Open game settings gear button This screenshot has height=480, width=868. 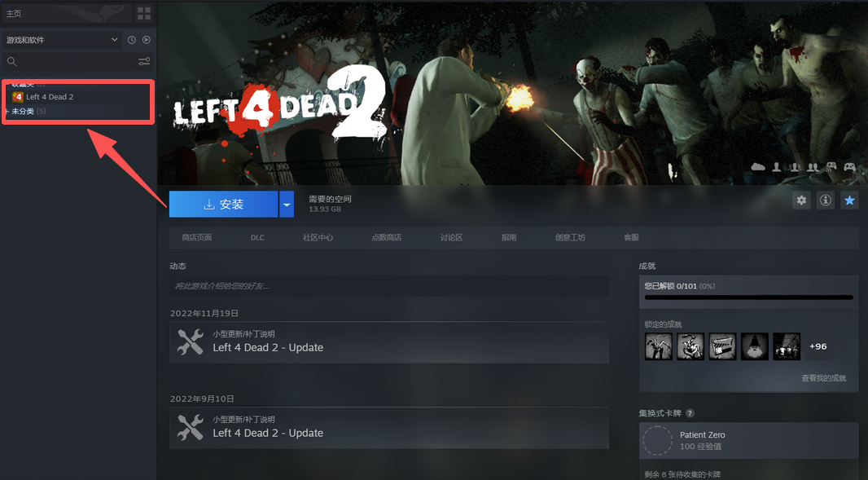tap(801, 200)
